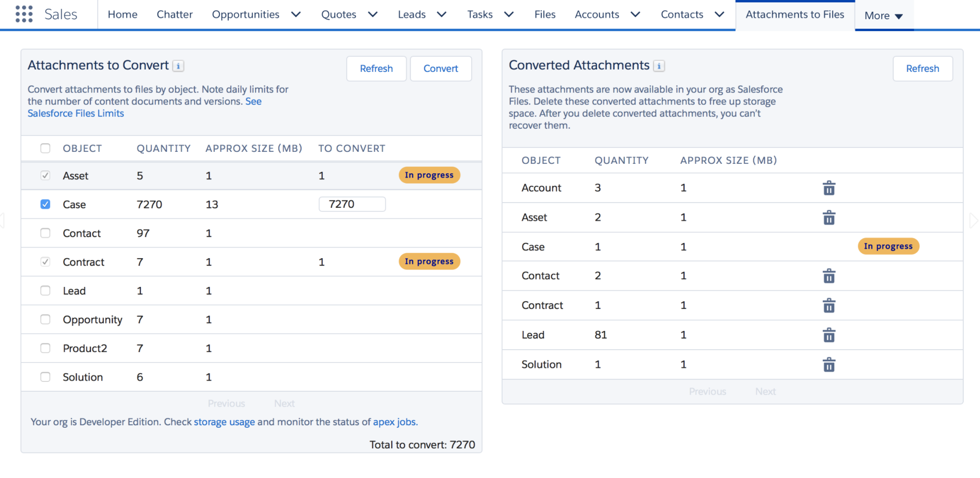Screen dimensions: 980x478
Task: Click Previous under Converted Attachments table
Action: (708, 392)
